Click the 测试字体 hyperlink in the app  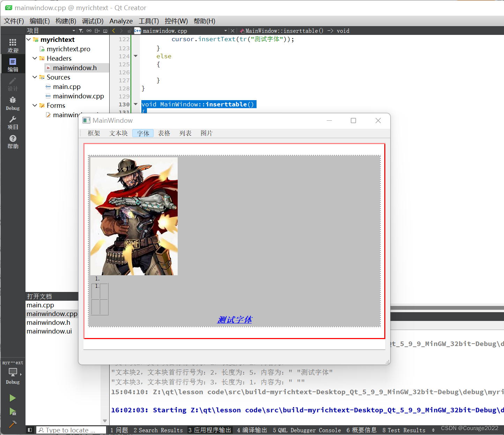(234, 319)
